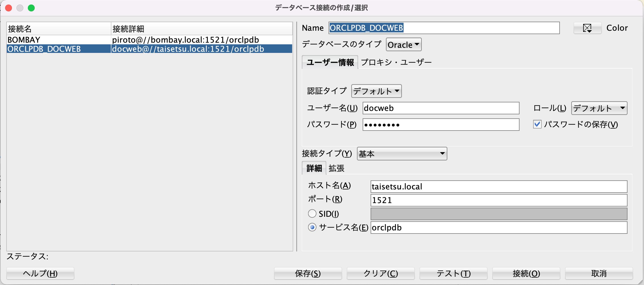The width and height of the screenshot is (644, 285).
Task: Click the テスト button
Action: click(x=454, y=274)
